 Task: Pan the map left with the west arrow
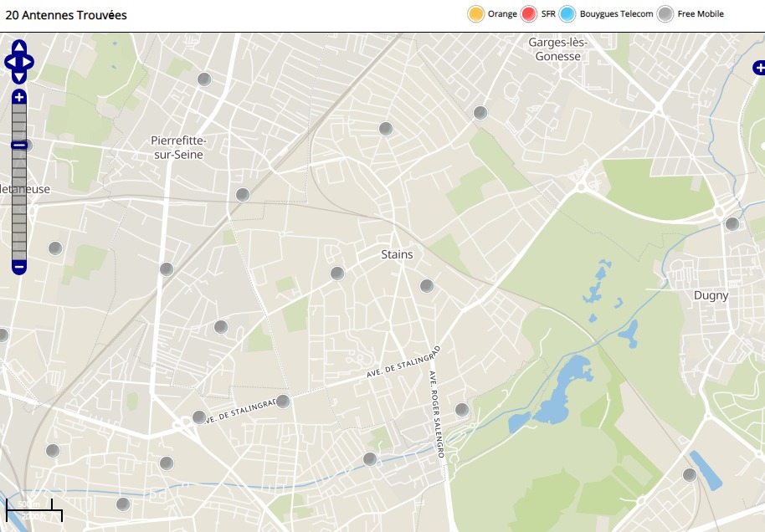(x=10, y=62)
